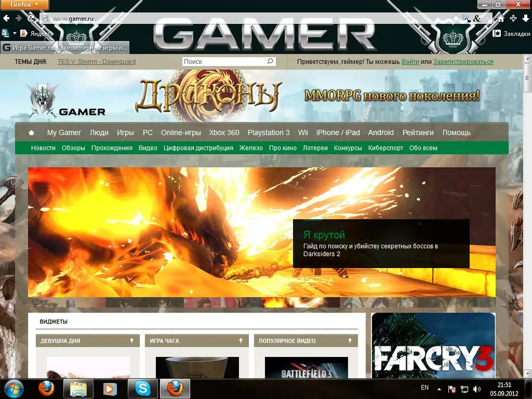
Task: Bookmark this page with the star icon
Action: [456, 19]
